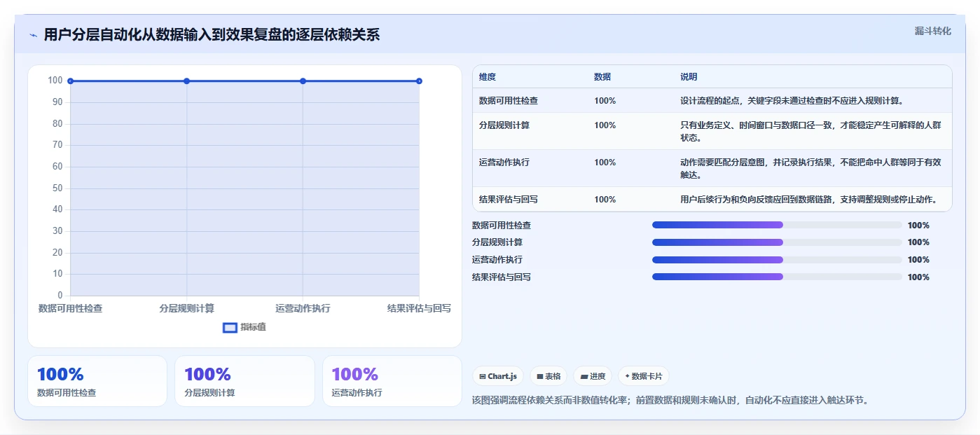Click the 说明 column header
This screenshot has height=435, width=980.
[689, 77]
